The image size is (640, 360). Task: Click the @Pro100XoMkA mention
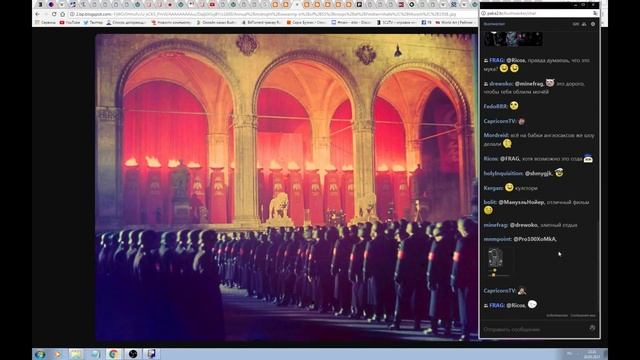pos(534,239)
